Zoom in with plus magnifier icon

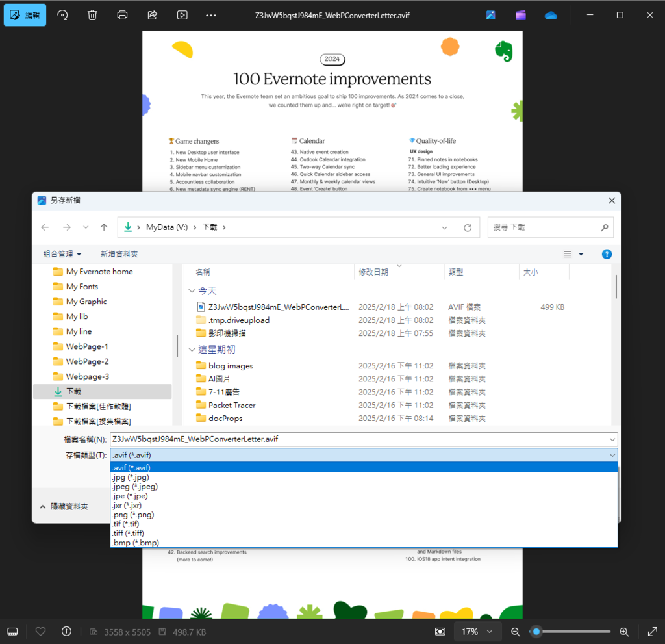(x=624, y=632)
